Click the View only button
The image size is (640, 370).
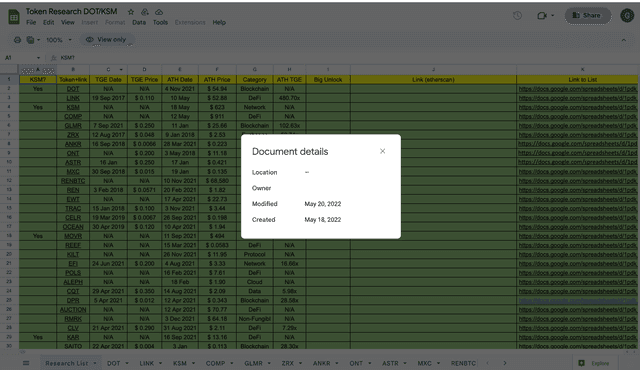tap(106, 40)
